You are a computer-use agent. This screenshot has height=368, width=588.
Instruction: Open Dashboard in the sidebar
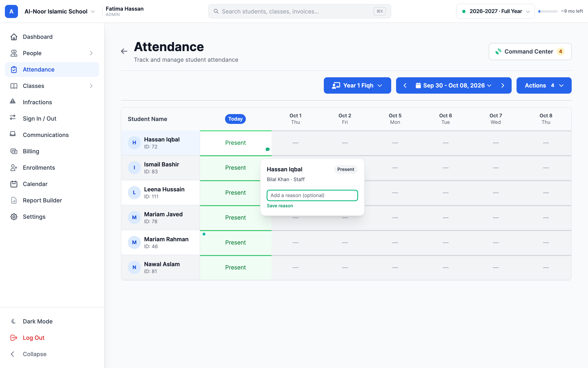[x=52, y=37]
